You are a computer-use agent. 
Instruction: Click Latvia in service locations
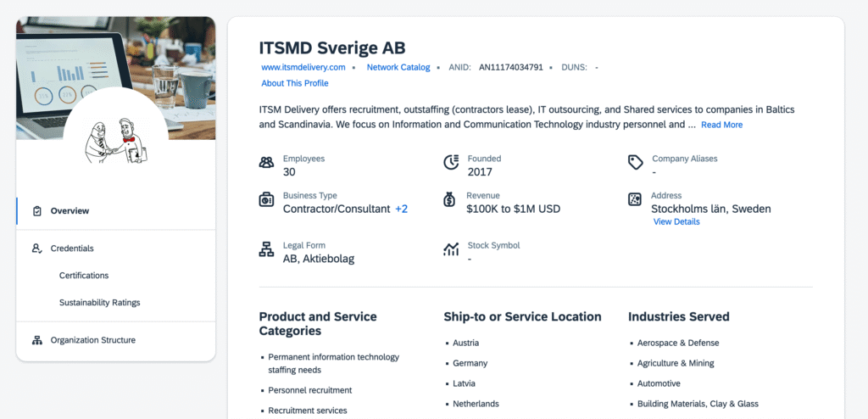pos(464,383)
